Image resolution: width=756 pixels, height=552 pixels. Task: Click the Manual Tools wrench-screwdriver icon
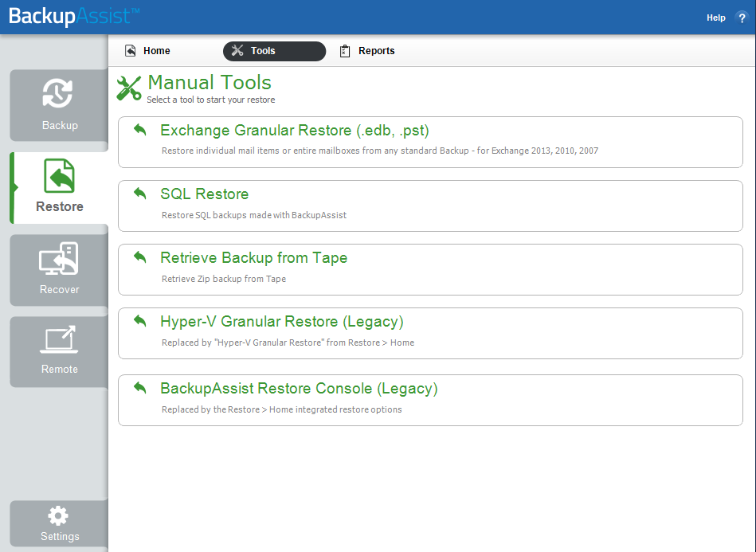tap(129, 88)
